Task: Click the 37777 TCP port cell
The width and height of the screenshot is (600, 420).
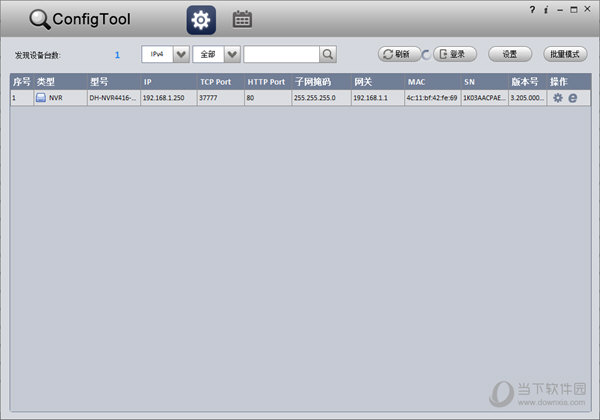Action: coord(221,98)
